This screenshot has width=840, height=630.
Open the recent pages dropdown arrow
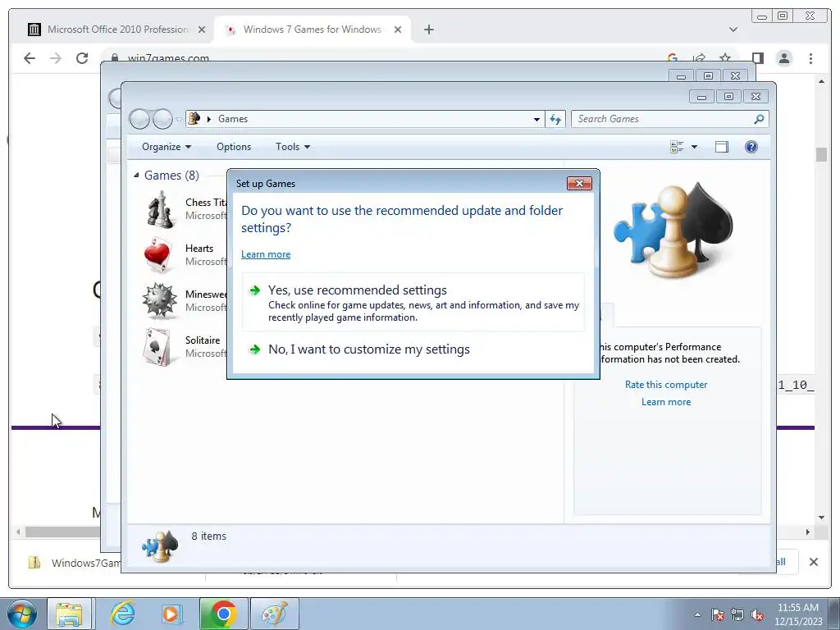pos(179,119)
